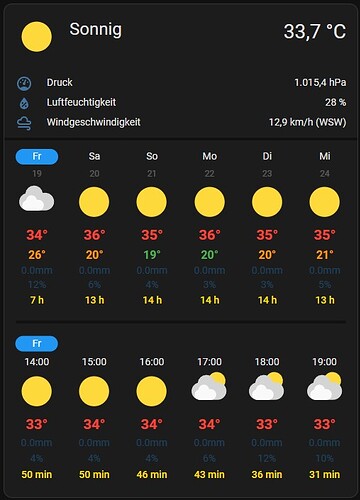Click Sunday's low temperature 19°
The width and height of the screenshot is (360, 500).
tap(152, 255)
